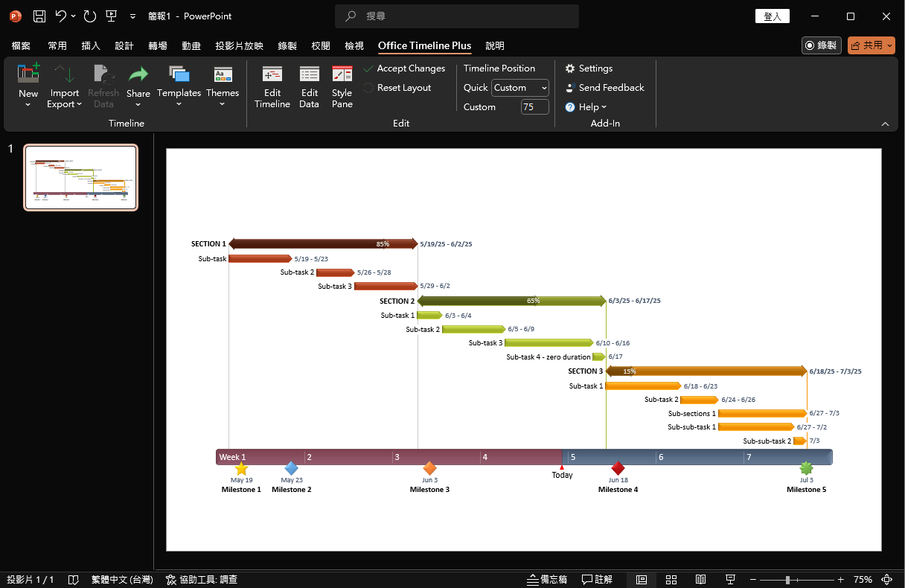Select the SECTION 1 bar at 85%
This screenshot has width=905, height=588.
(x=323, y=243)
